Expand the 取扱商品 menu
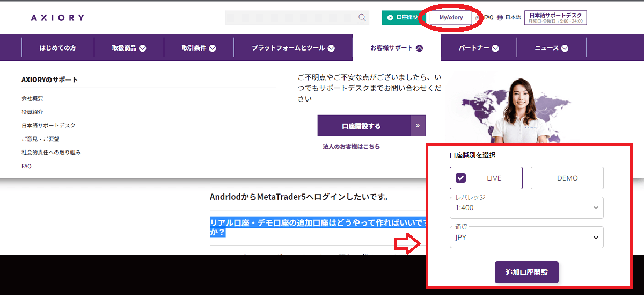 (129, 48)
